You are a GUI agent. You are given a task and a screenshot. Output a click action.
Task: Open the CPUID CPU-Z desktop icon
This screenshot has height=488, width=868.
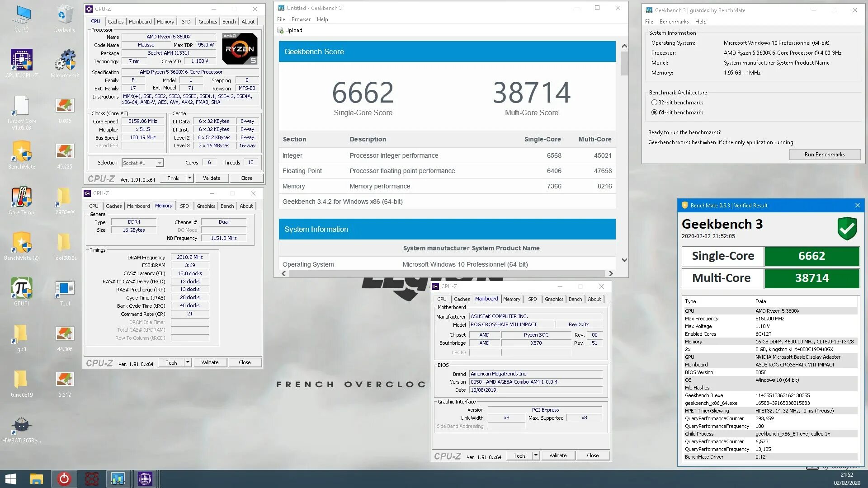(x=21, y=60)
